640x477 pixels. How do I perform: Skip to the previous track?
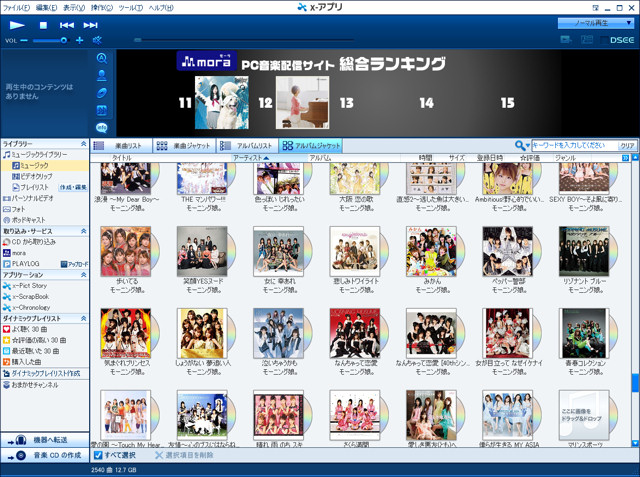click(x=67, y=25)
